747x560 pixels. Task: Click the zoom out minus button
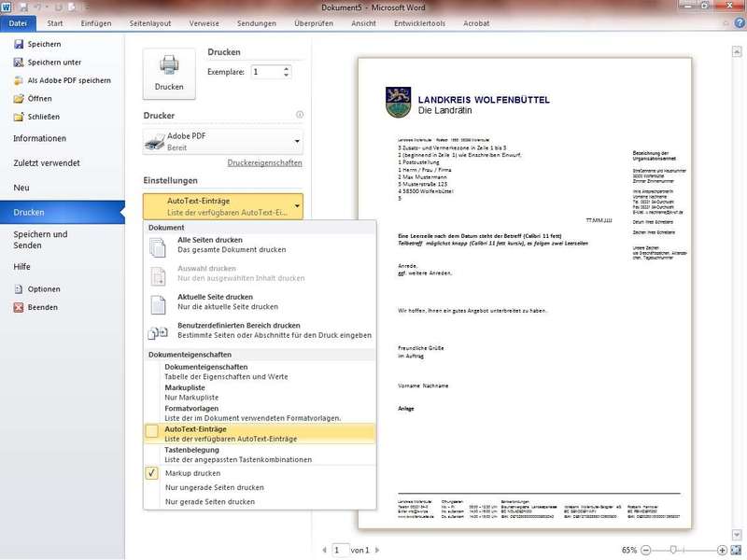[x=645, y=550]
